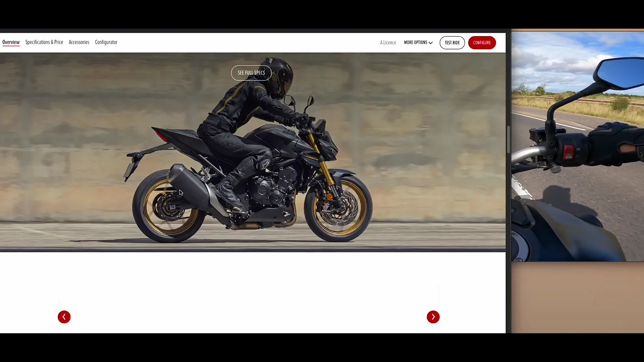The height and width of the screenshot is (362, 644).
Task: Click the previous carousel arrow
Action: click(x=64, y=317)
